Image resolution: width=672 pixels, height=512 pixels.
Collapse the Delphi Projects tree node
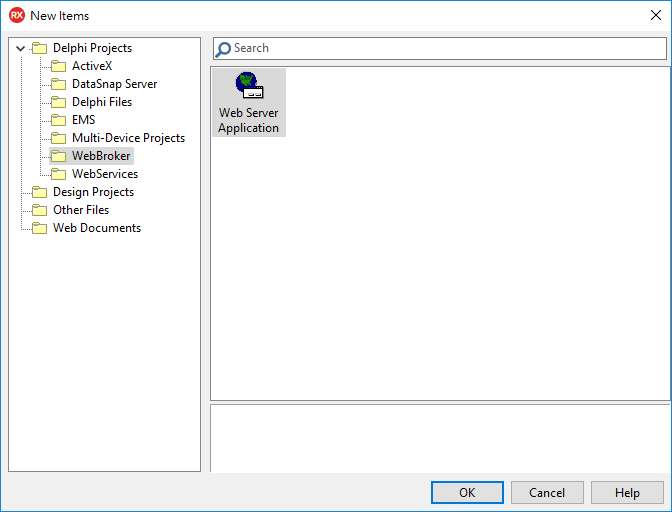20,48
